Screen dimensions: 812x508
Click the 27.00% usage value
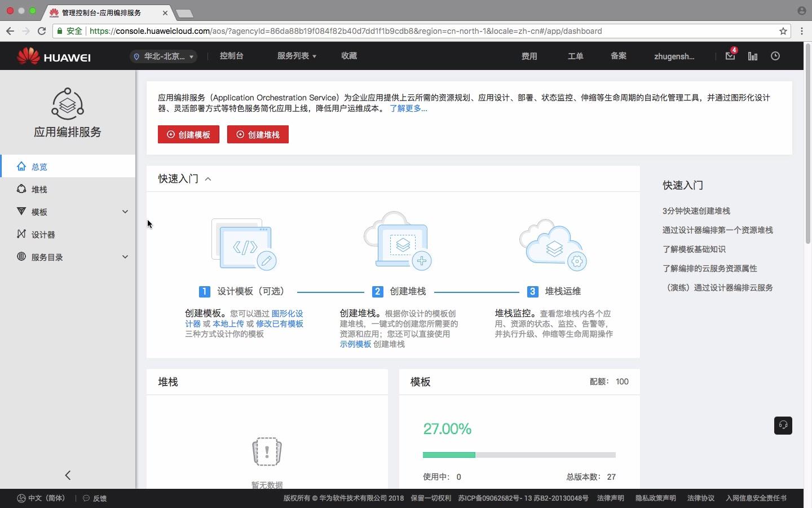(x=447, y=429)
